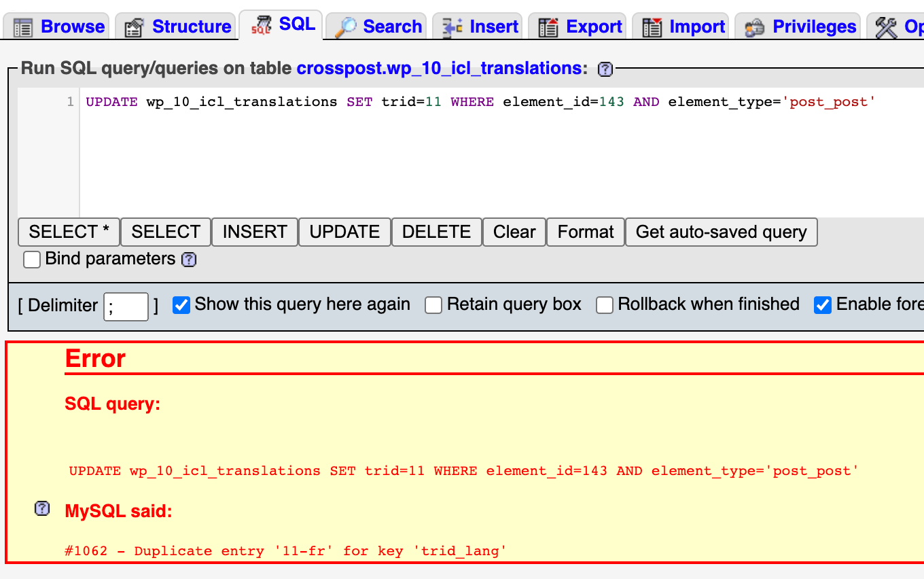Click the Structure tab icon
Viewport: 924px width, 579px height.
coord(134,27)
